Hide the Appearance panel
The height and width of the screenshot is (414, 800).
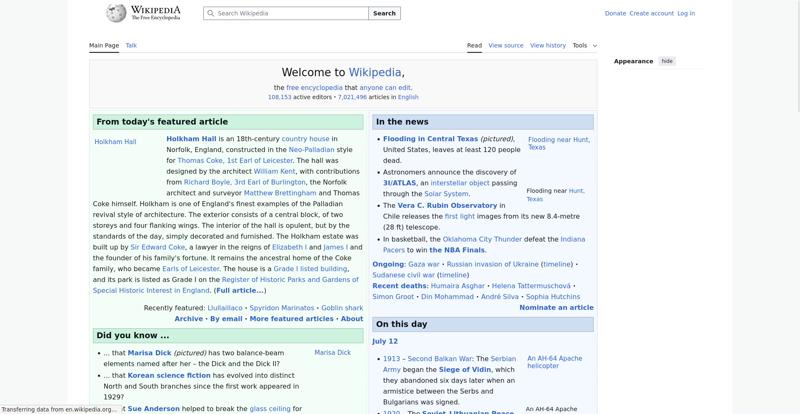pos(667,61)
